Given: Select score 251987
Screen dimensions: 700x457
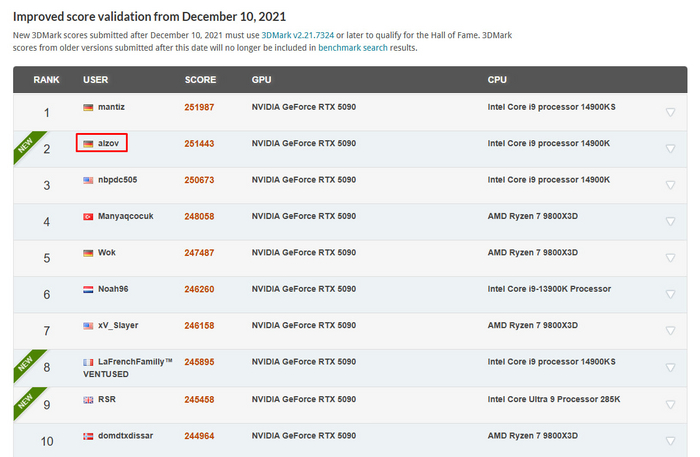Looking at the screenshot, I should [x=199, y=107].
